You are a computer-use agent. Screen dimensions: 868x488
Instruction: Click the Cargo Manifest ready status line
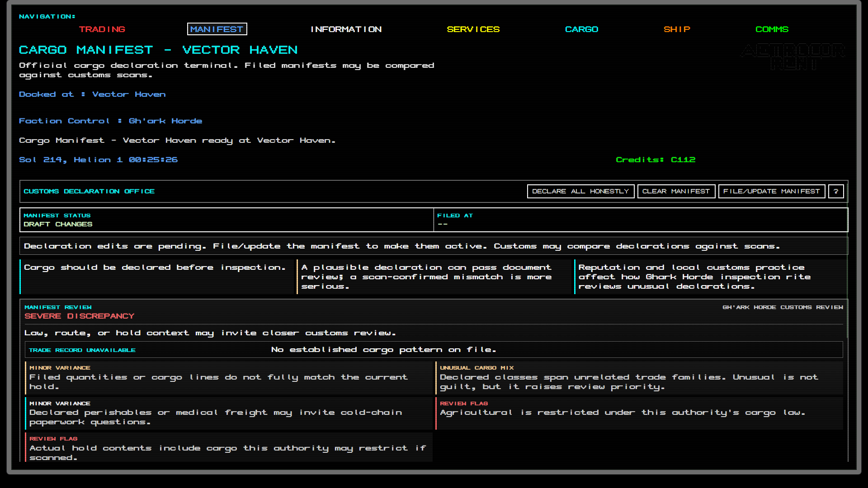[x=177, y=141]
